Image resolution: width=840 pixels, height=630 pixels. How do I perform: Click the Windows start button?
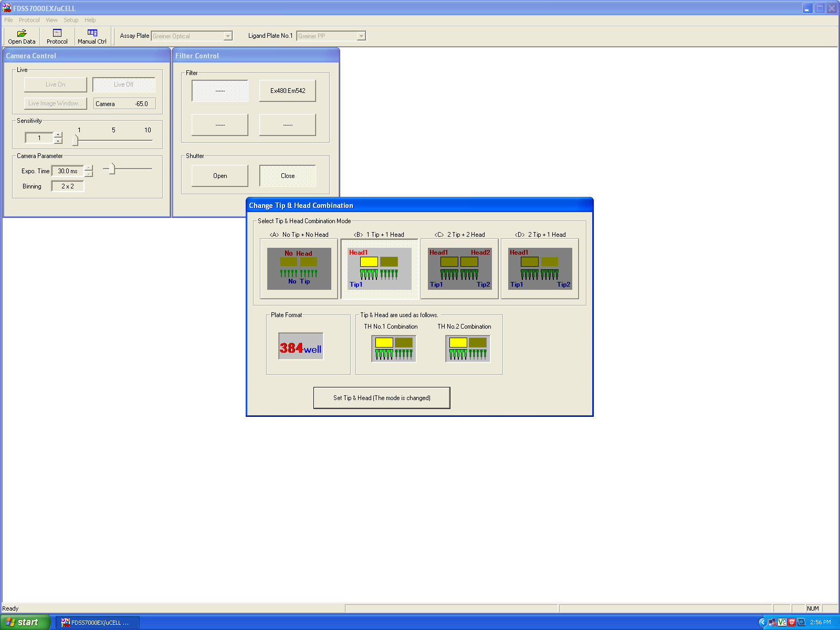pyautogui.click(x=25, y=622)
